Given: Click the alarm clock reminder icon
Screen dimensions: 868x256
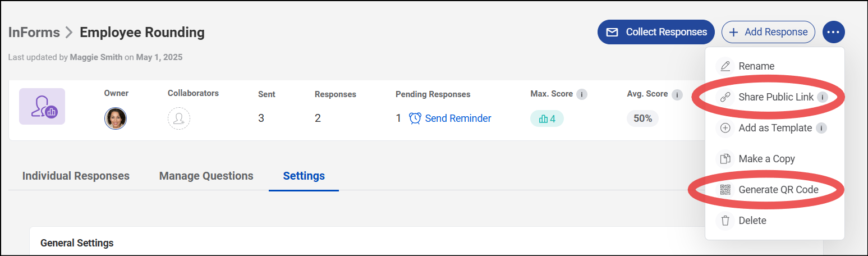Looking at the screenshot, I should coord(415,118).
